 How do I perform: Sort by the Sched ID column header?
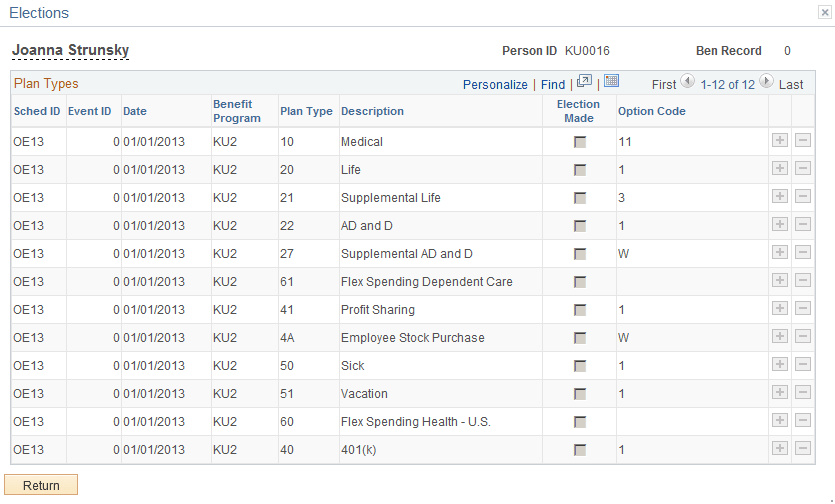pos(37,111)
